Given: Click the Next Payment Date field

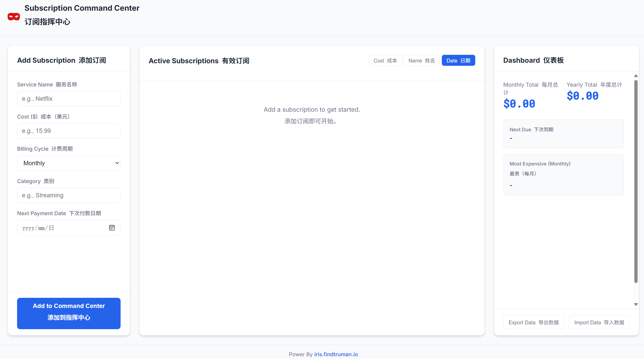Looking at the screenshot, I should click(x=61, y=228).
